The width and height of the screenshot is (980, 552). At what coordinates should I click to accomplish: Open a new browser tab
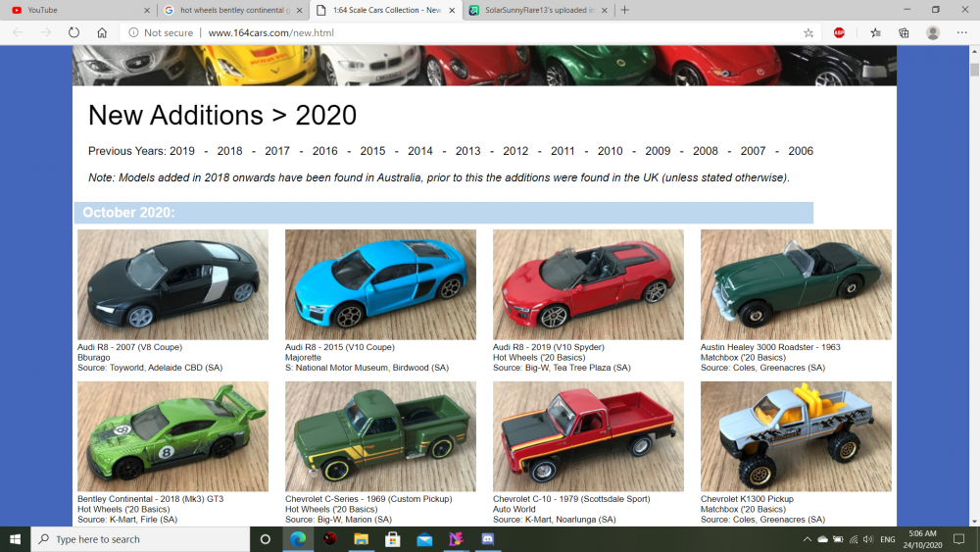tap(624, 10)
